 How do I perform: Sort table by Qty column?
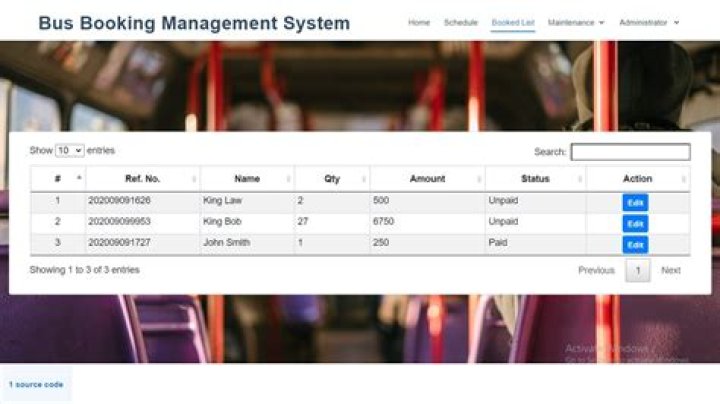(332, 179)
